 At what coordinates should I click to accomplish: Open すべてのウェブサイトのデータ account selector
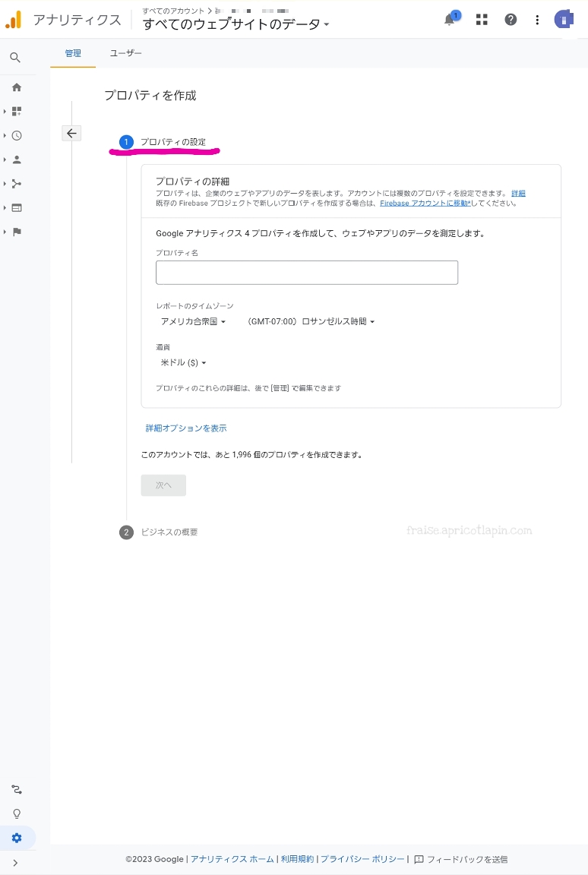coord(236,24)
